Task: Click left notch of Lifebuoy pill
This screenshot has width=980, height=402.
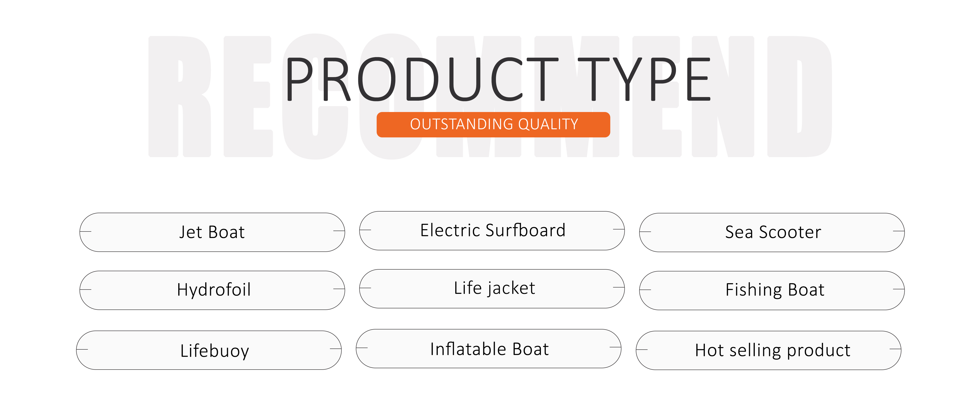Action: click(82, 349)
